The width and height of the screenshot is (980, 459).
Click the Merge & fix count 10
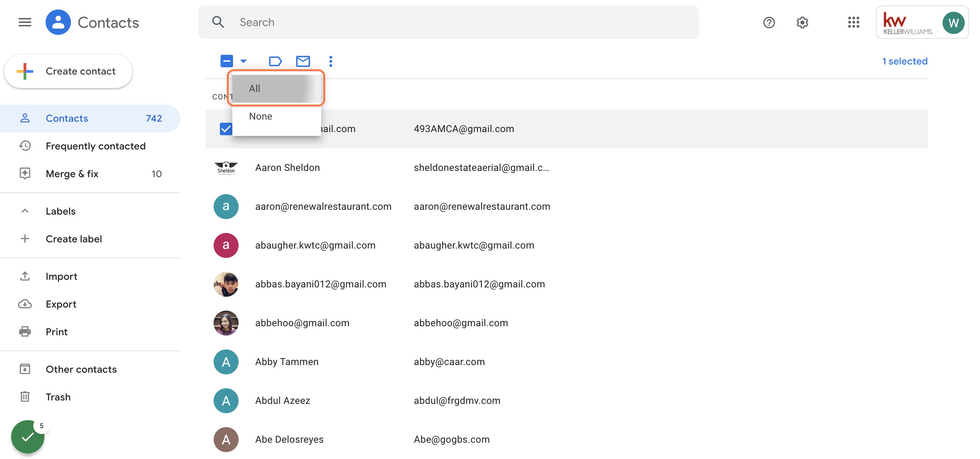pyautogui.click(x=156, y=174)
